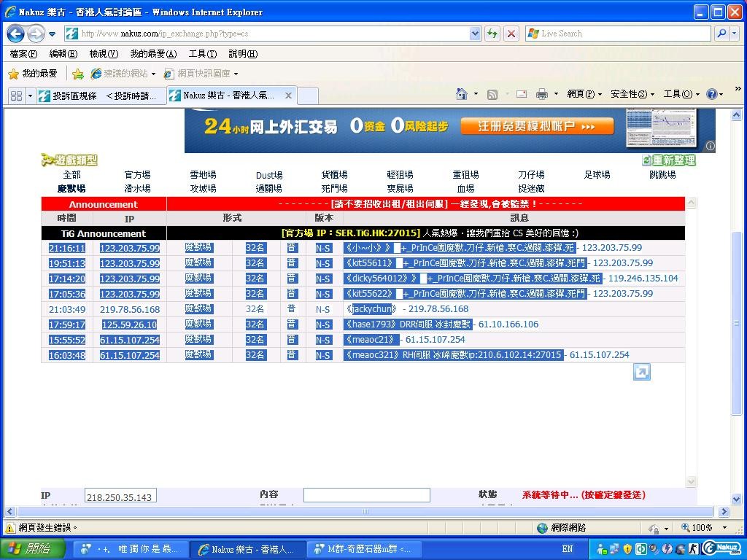747x560 pixels.
Task: Click the Windows 開始 Start button
Action: point(33,548)
